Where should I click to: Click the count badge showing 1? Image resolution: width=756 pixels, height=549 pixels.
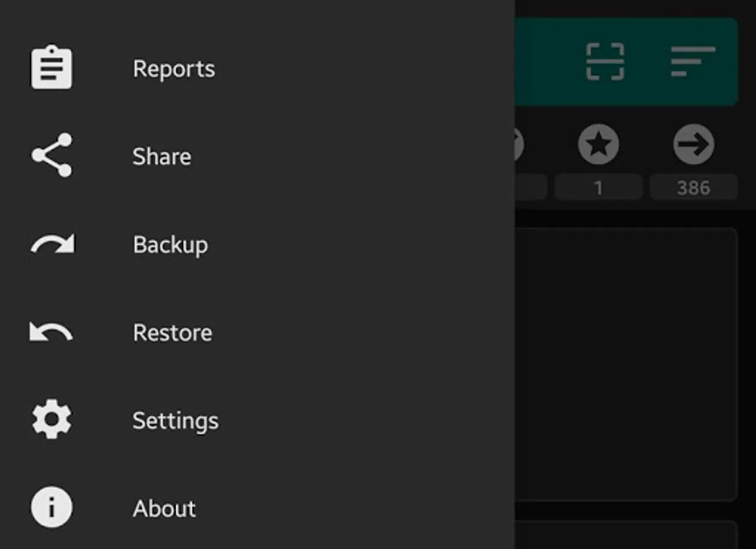[x=599, y=187]
